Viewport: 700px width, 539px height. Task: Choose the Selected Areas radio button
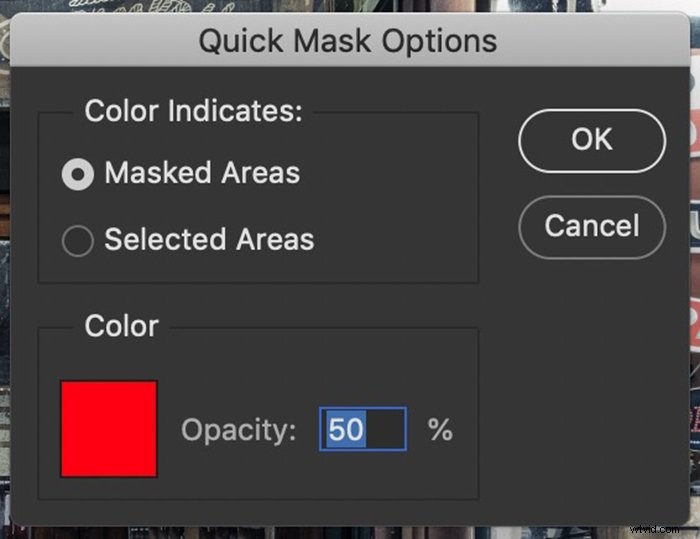(78, 241)
